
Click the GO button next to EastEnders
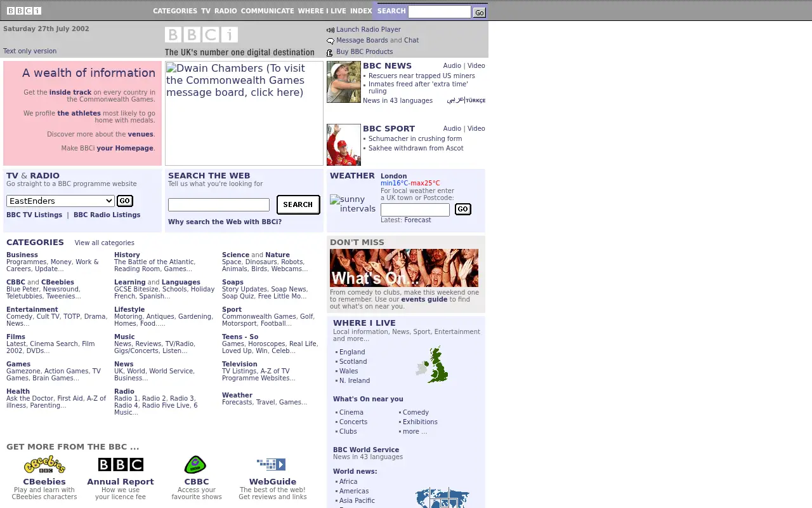click(125, 201)
